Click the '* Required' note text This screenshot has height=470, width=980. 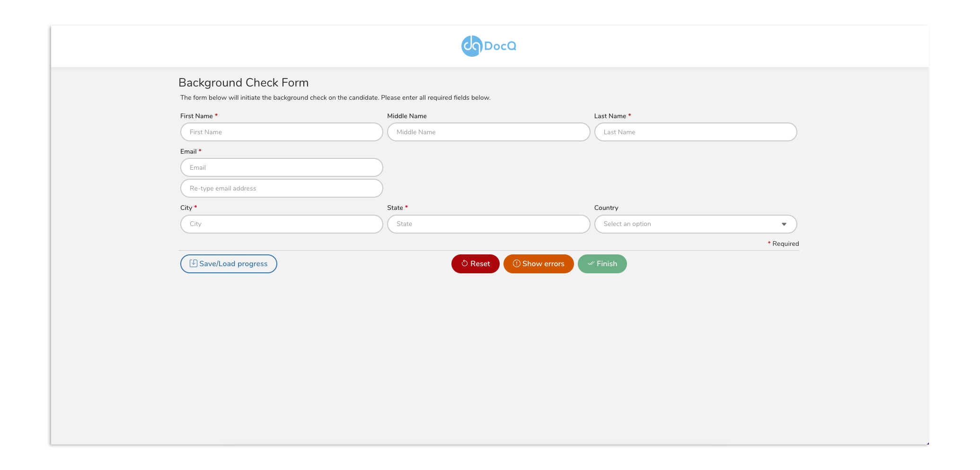pyautogui.click(x=783, y=244)
